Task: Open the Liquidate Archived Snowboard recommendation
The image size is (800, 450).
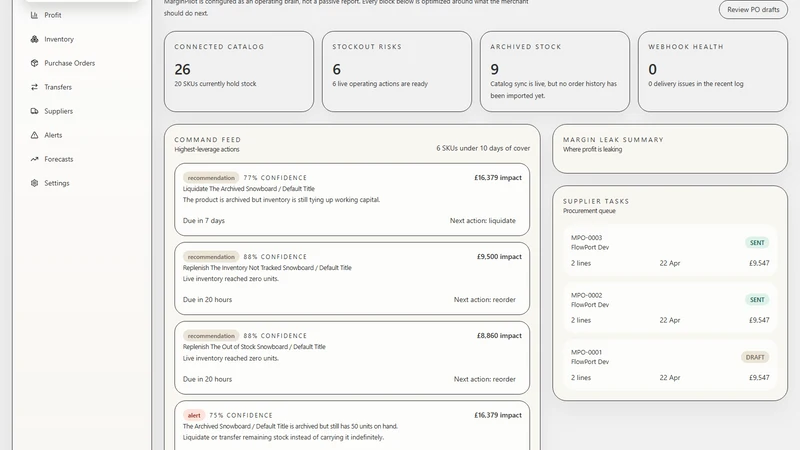Action: 352,199
